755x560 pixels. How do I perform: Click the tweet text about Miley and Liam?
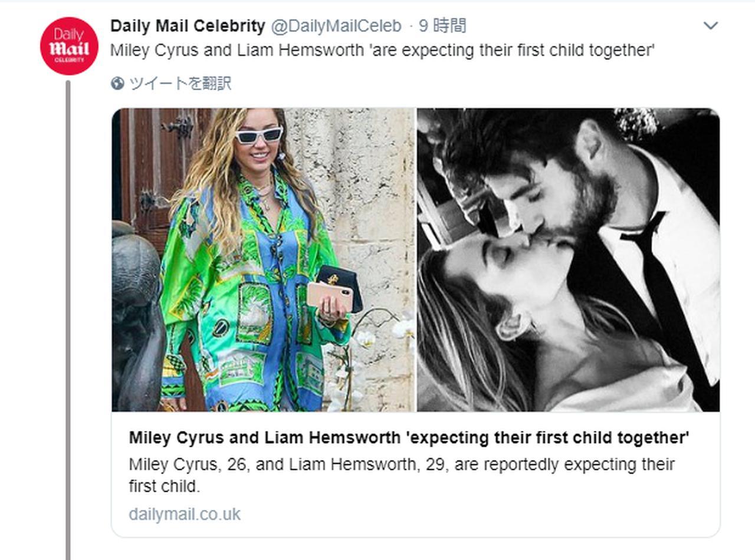(x=382, y=51)
